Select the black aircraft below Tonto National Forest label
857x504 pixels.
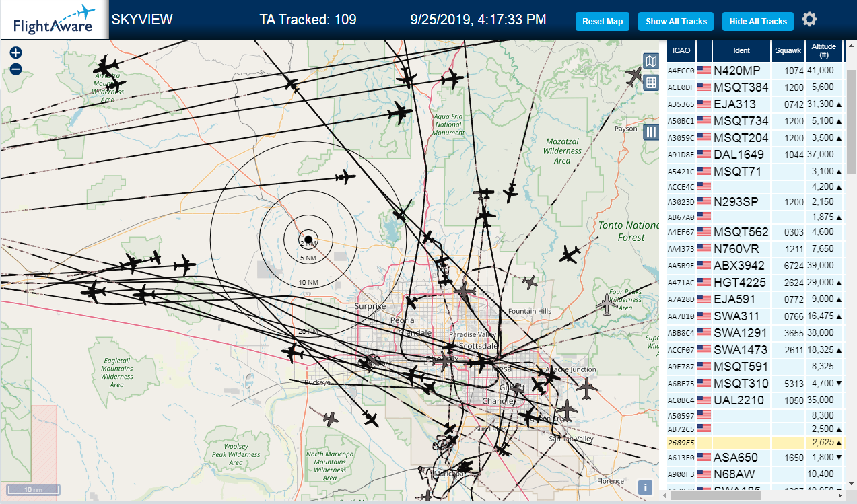pyautogui.click(x=570, y=254)
